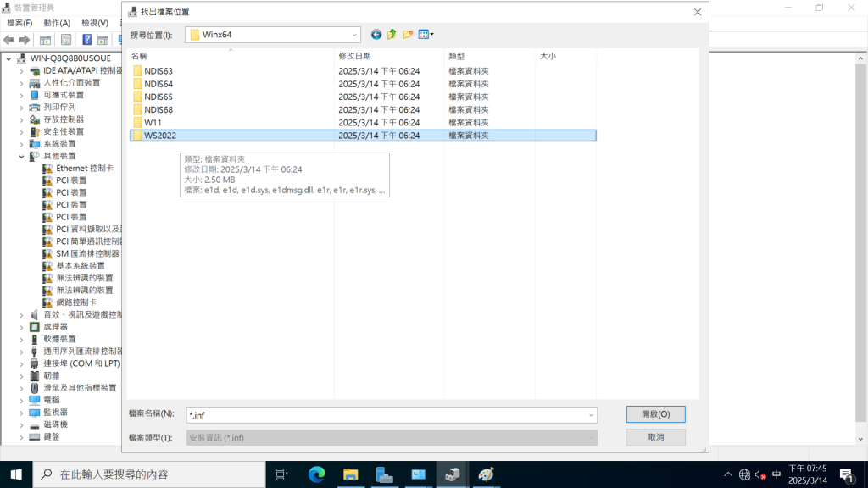Open Microsoft Edge from the taskbar

(x=316, y=474)
